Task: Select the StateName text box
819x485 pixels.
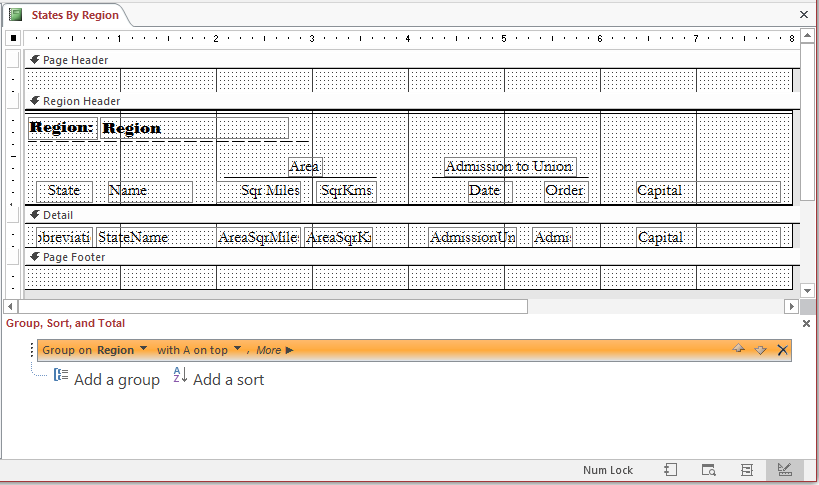Action: click(x=156, y=237)
